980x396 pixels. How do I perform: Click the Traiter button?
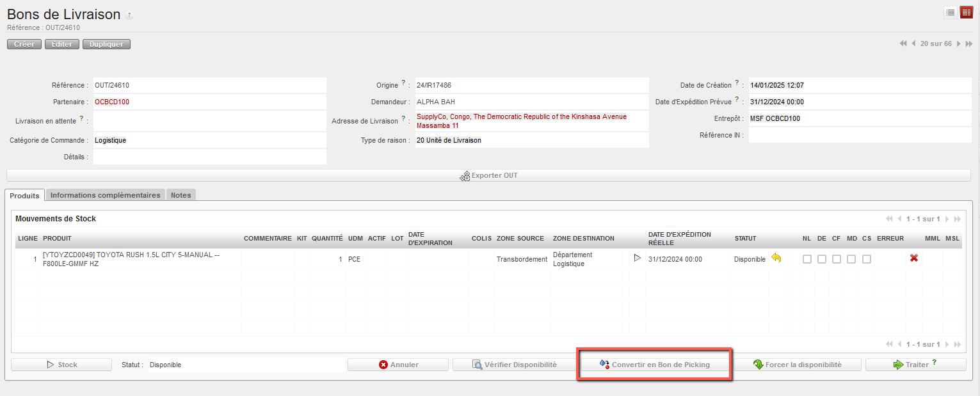click(x=915, y=365)
